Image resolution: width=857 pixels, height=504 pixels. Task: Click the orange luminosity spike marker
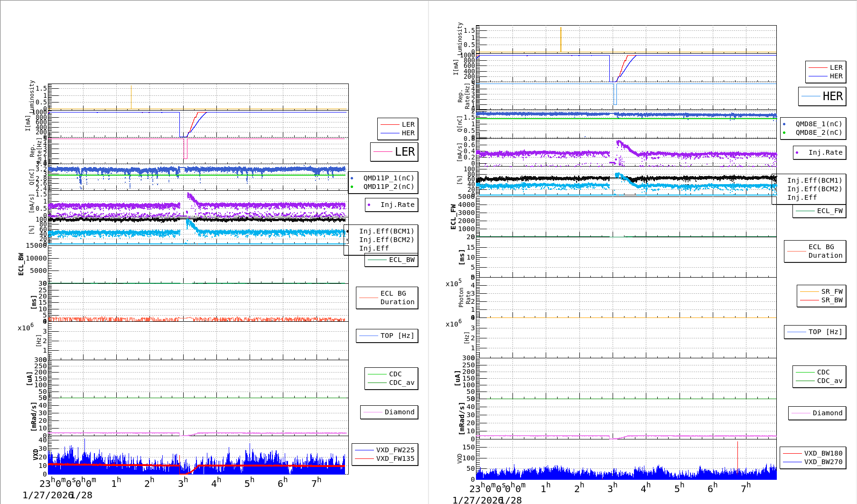click(x=132, y=97)
